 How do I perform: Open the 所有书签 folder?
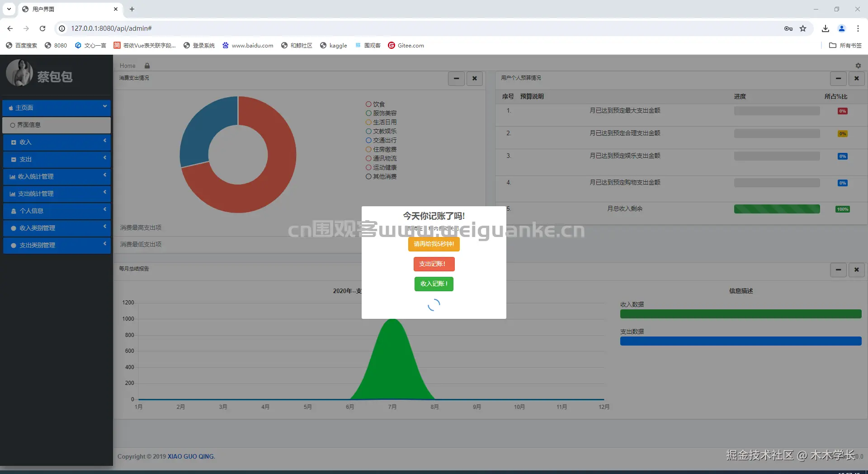coord(845,45)
